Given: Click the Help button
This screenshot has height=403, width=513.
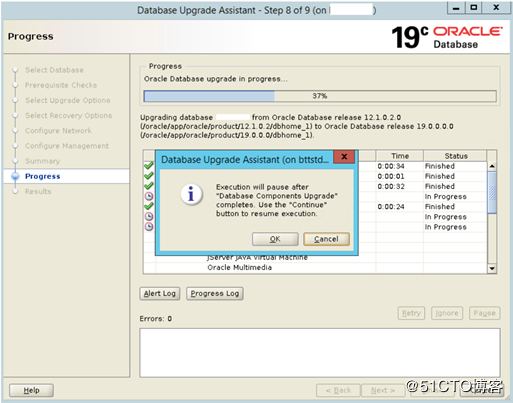Looking at the screenshot, I should (x=31, y=390).
